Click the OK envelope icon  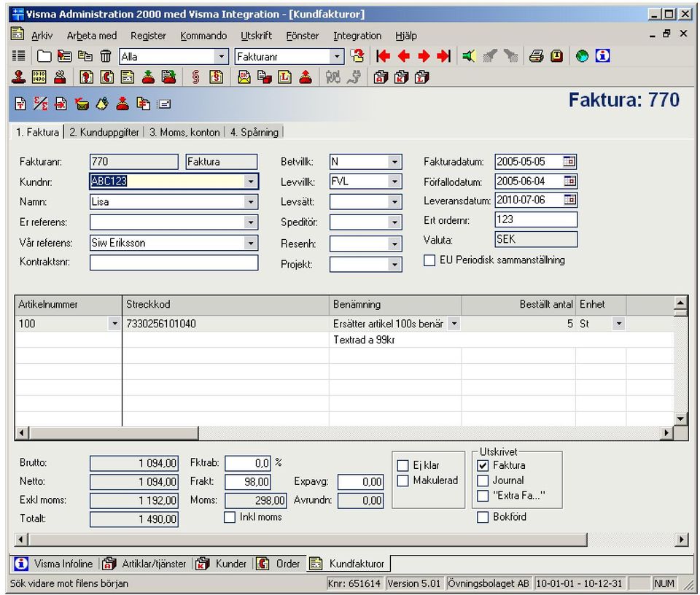(x=244, y=77)
